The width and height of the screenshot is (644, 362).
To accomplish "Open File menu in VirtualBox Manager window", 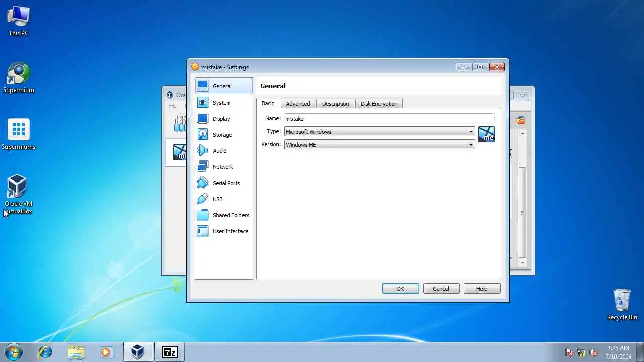I will (173, 106).
